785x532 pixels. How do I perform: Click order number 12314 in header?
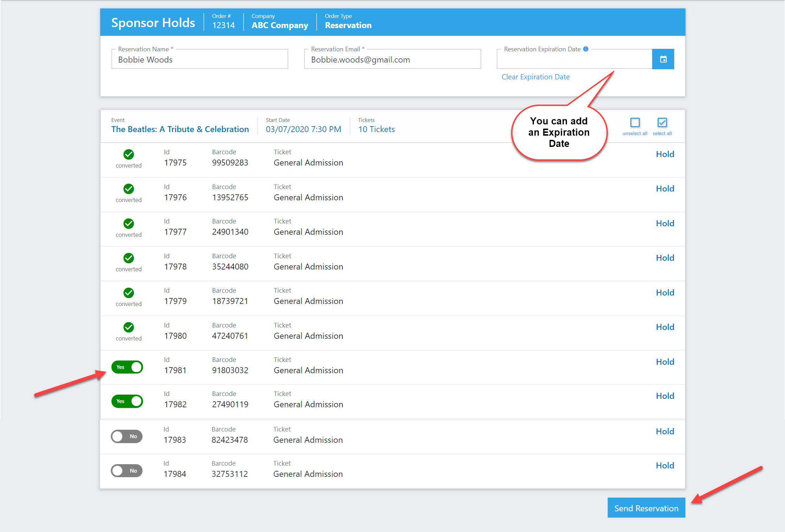pyautogui.click(x=223, y=25)
